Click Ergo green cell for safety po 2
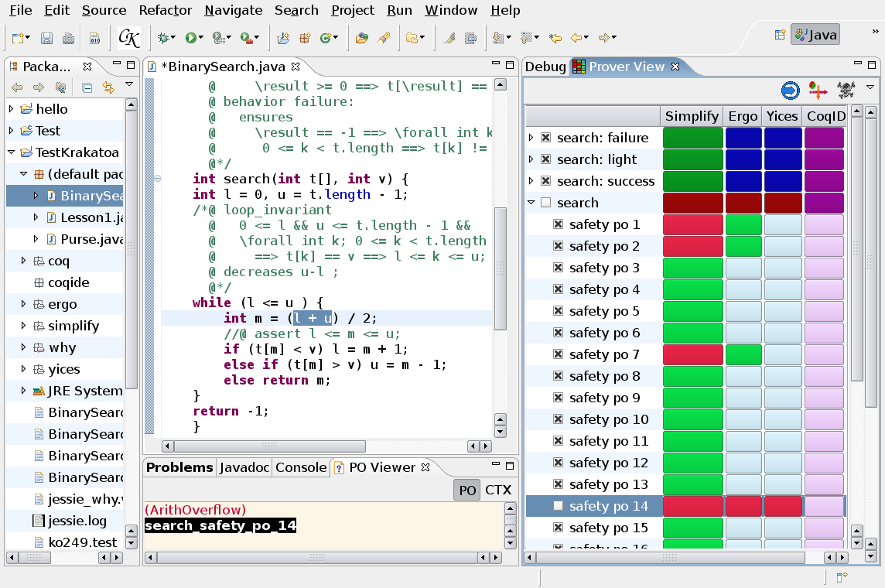Viewport: 885px width, 588px height. 743,246
